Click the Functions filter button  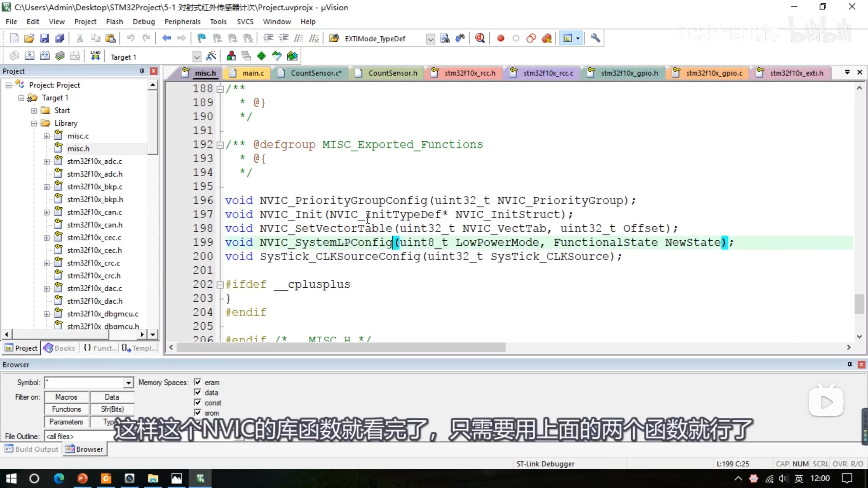point(66,409)
